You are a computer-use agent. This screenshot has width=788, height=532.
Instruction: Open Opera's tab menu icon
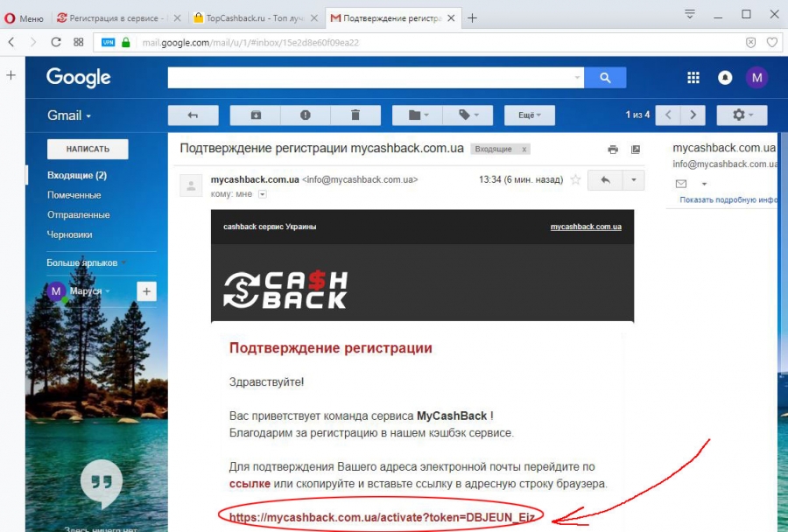(690, 14)
